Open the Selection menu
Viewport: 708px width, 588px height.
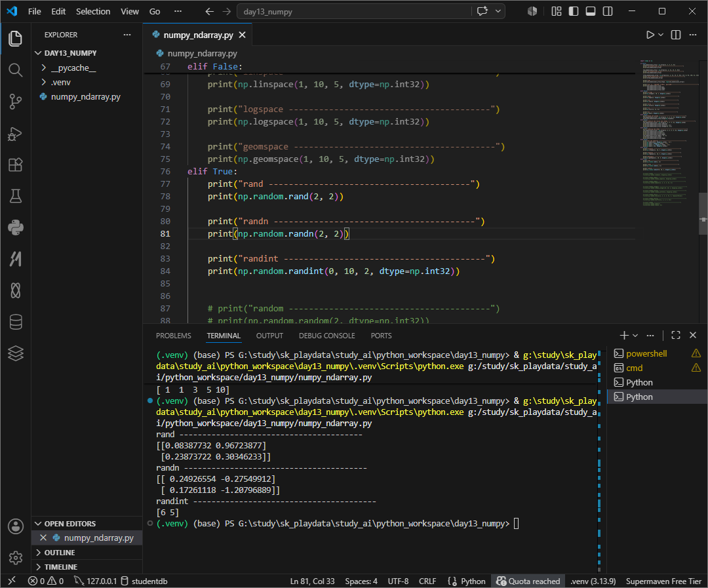point(93,11)
